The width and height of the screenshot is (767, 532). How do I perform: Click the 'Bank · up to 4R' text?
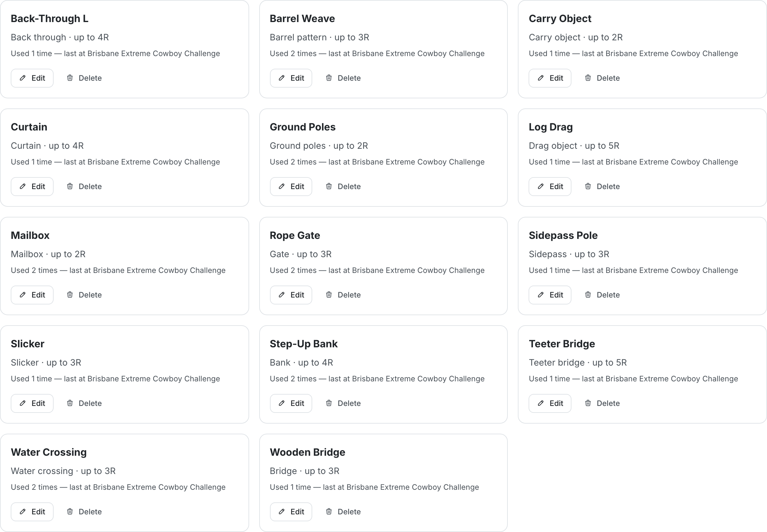click(302, 363)
